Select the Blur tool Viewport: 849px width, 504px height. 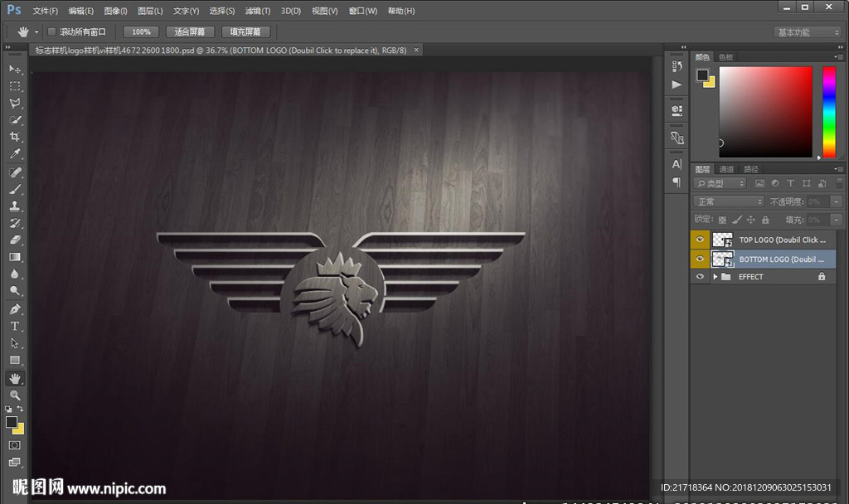[15, 274]
